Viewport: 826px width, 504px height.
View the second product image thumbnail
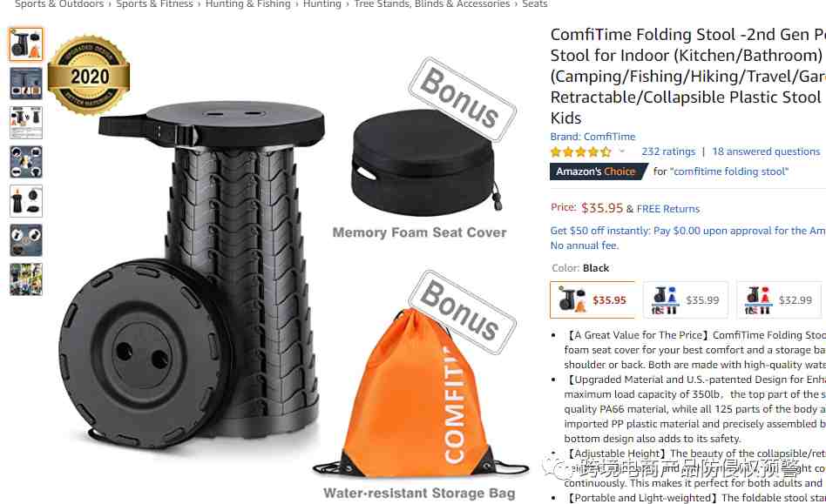coord(26,83)
